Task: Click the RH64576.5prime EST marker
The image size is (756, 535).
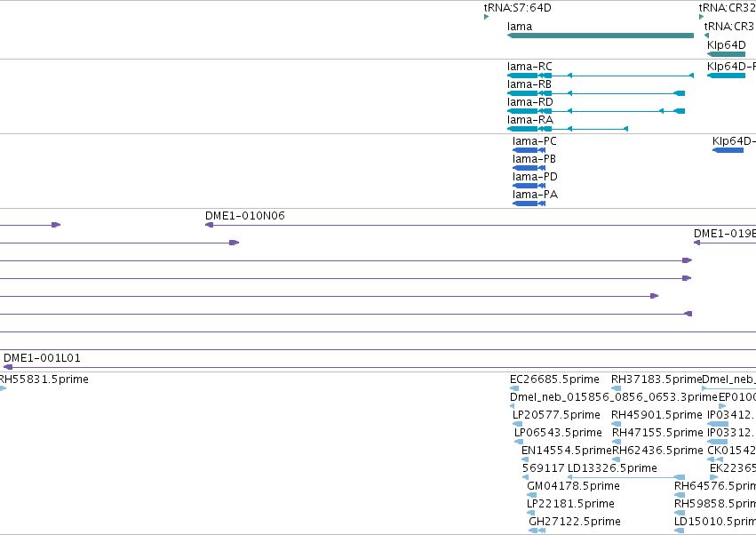Action: click(x=680, y=496)
